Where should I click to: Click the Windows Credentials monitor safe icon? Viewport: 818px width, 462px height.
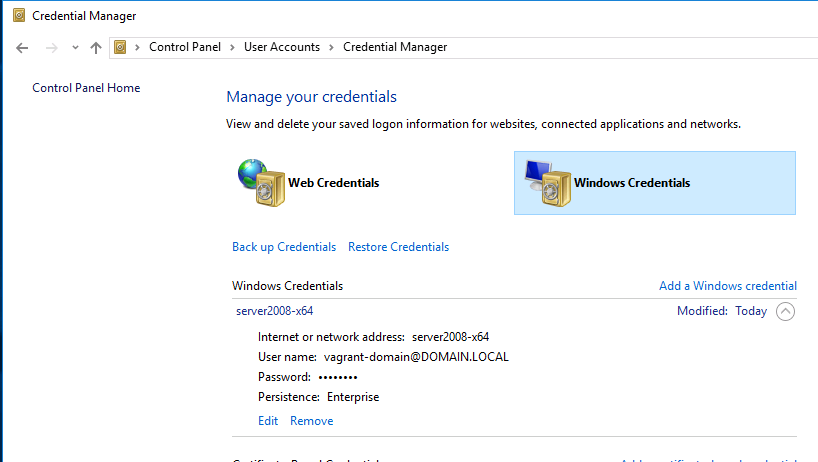click(x=548, y=183)
